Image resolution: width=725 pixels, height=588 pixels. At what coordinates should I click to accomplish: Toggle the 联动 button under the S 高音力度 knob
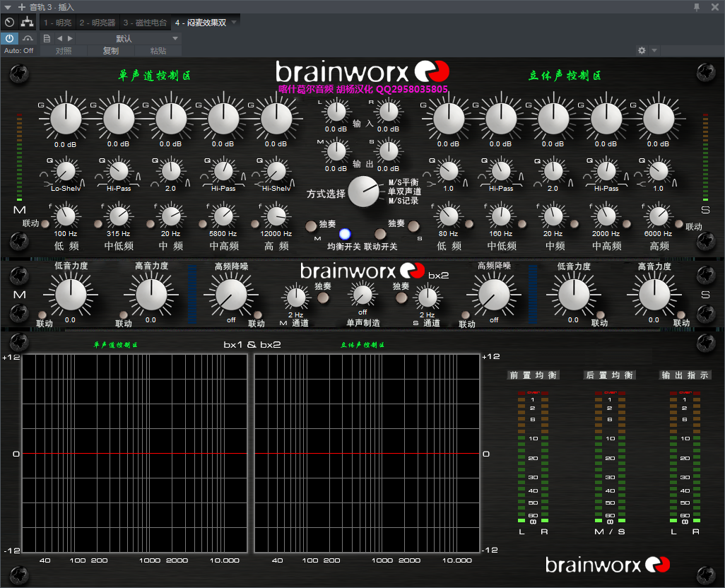pos(680,315)
